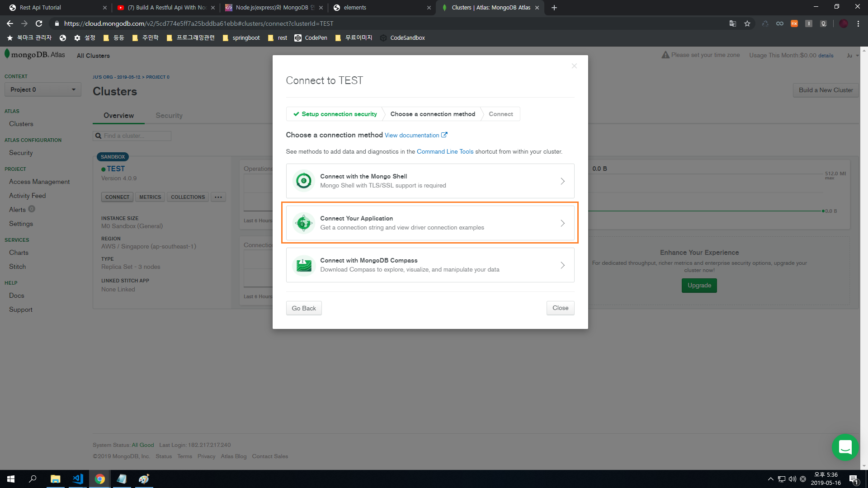Open Stitch service in the sidebar
Screen dimensions: 868x488
click(17, 267)
